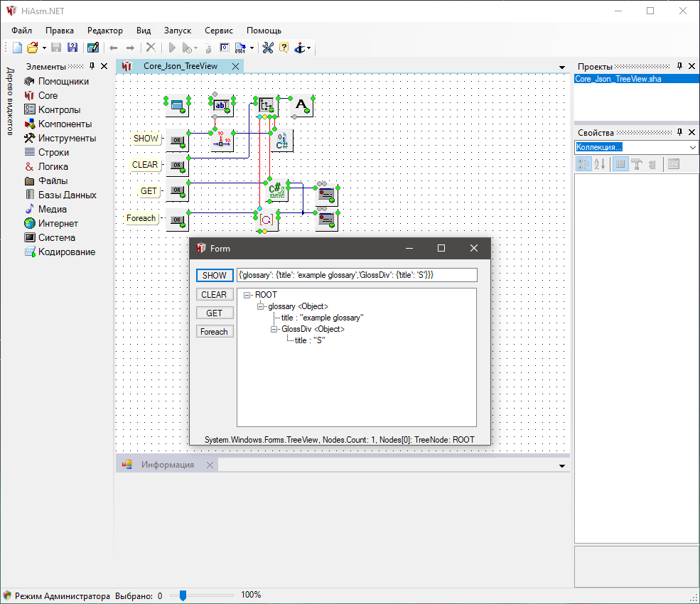Click the Save all toolbar icon
Viewport: 700px width, 604px height.
pos(72,48)
